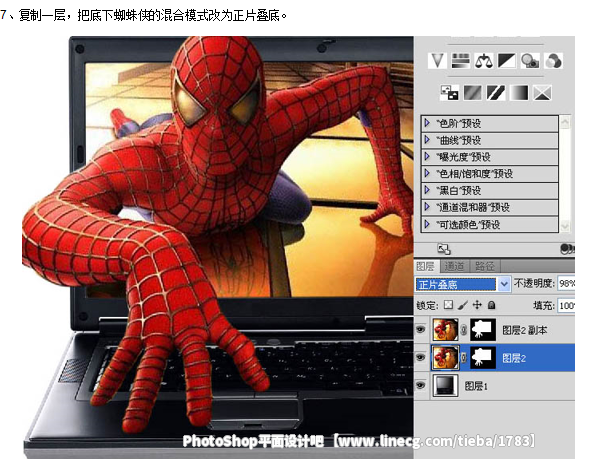591x460 pixels.
Task: Click the presets list scroll up arrow
Action: pos(565,122)
